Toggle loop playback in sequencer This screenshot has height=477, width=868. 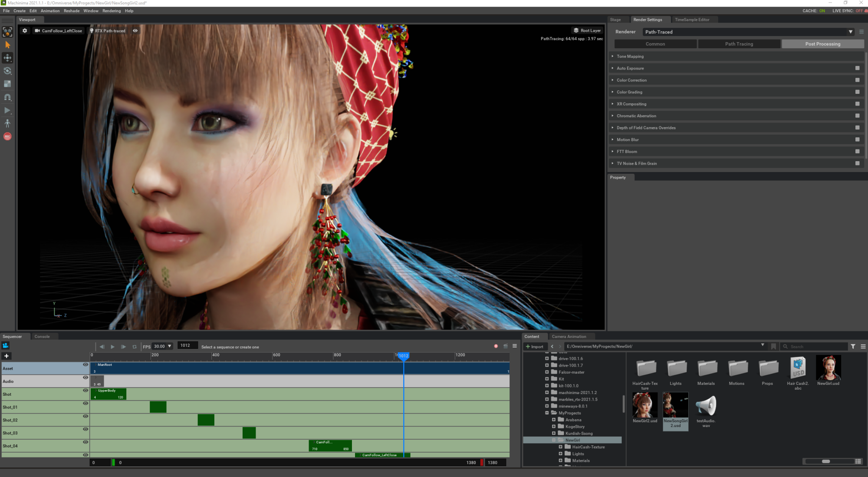(135, 347)
